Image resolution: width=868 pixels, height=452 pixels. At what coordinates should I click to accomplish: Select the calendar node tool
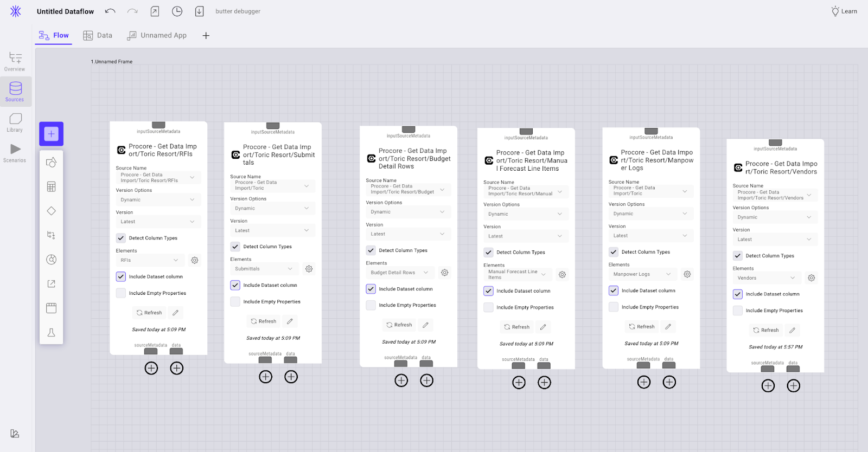52,308
